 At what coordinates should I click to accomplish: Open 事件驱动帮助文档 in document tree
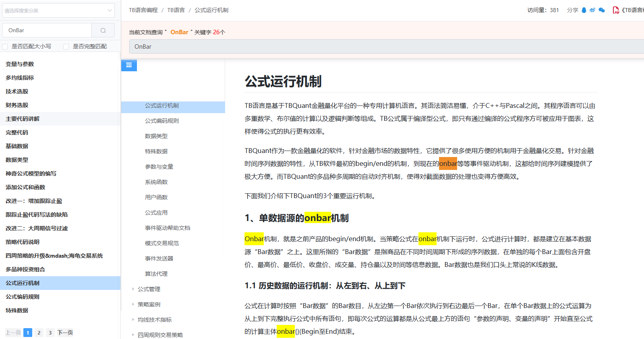coord(168,228)
